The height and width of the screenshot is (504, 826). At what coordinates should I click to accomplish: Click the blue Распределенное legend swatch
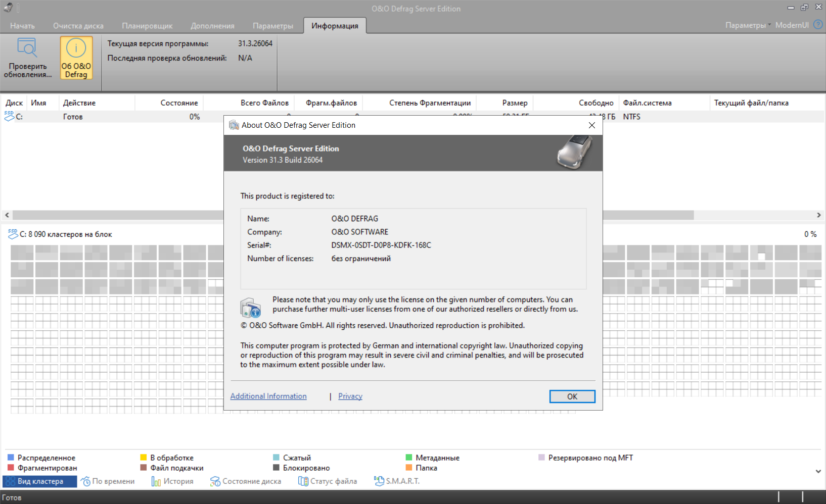pyautogui.click(x=11, y=458)
